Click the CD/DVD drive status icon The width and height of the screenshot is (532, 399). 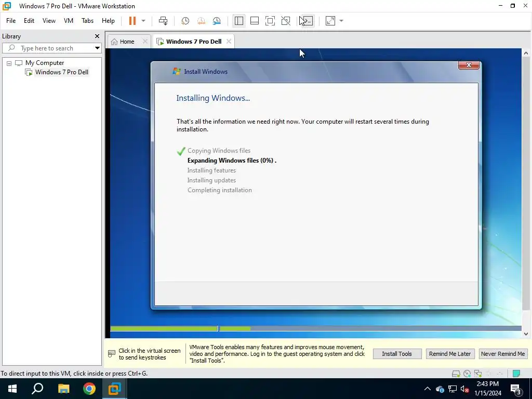pyautogui.click(x=467, y=374)
